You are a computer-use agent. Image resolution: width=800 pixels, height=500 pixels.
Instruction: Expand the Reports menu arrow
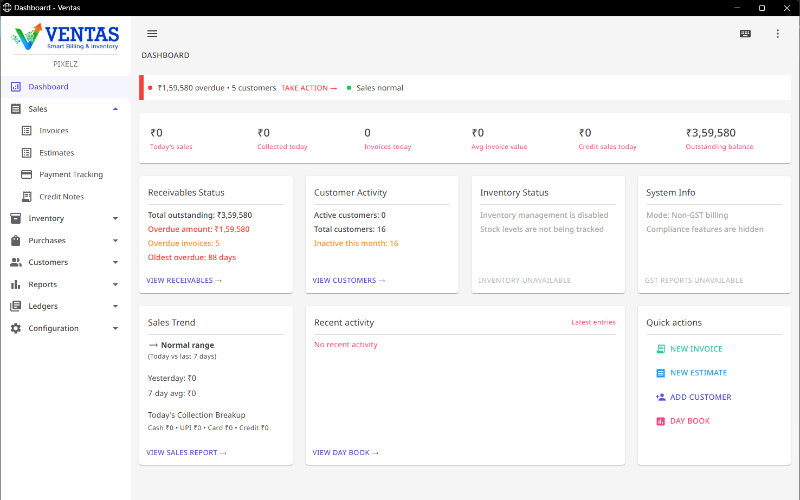pyautogui.click(x=115, y=284)
